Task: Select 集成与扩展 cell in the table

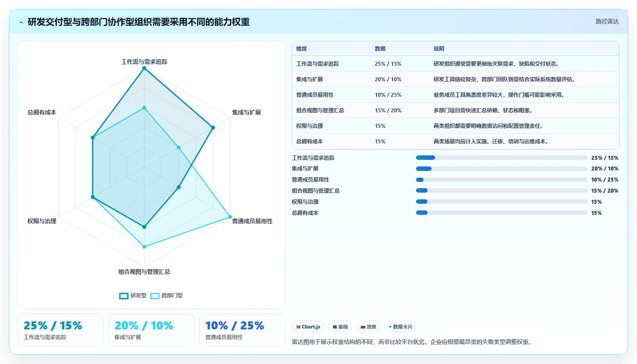Action: tap(309, 79)
